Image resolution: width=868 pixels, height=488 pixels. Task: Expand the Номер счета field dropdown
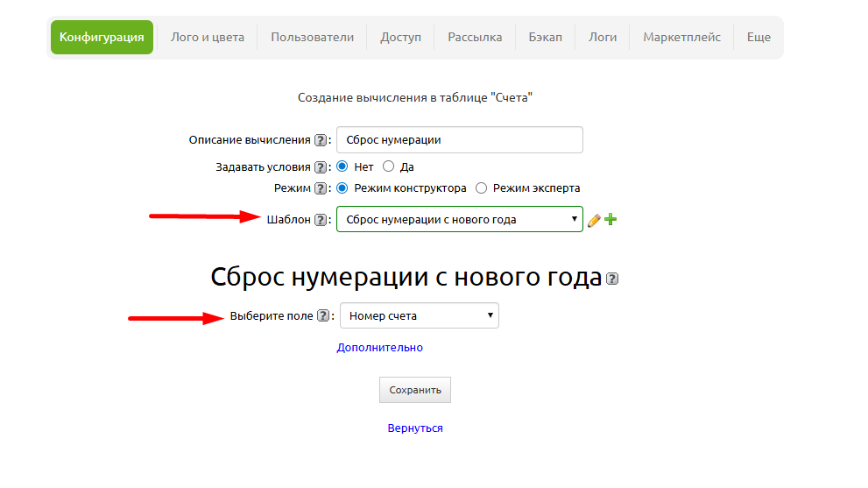click(x=419, y=315)
